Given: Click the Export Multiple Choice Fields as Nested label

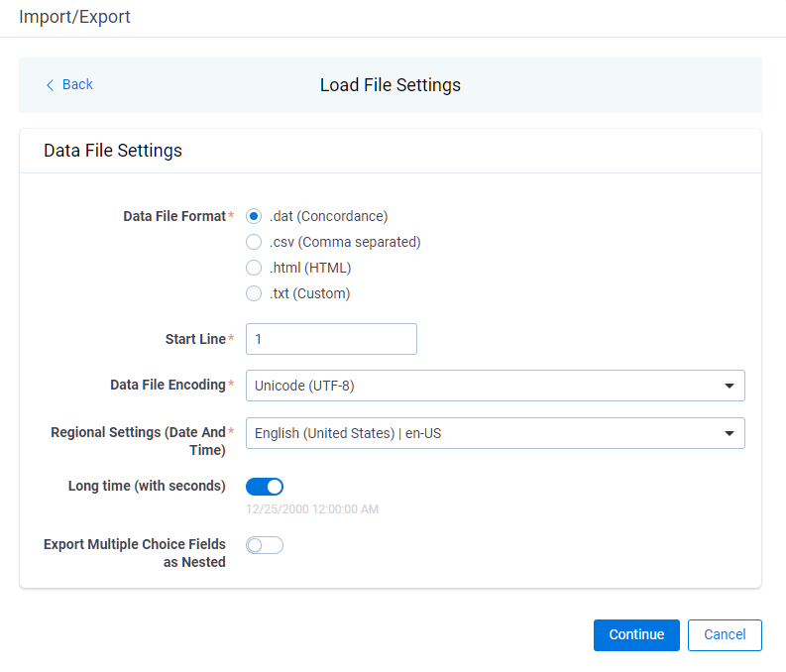Looking at the screenshot, I should click(x=135, y=553).
